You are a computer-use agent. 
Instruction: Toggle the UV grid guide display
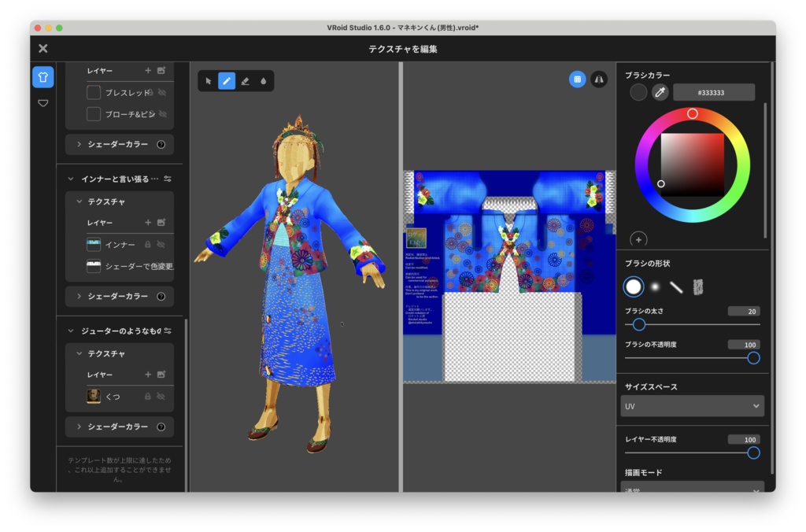point(577,79)
